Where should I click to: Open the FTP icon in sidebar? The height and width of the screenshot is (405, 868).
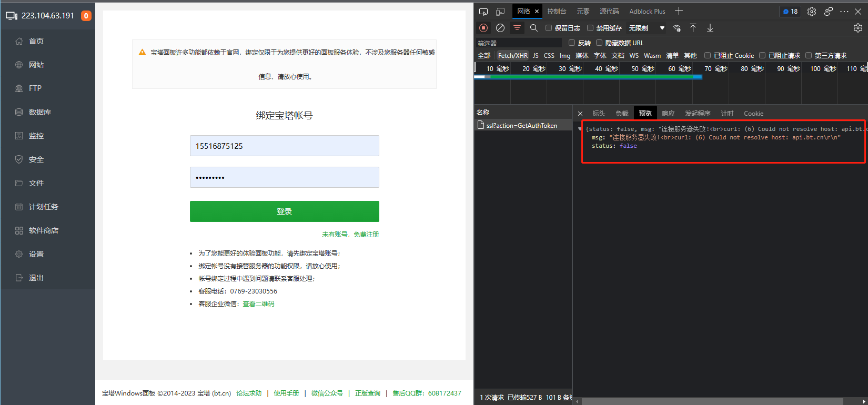(19, 88)
